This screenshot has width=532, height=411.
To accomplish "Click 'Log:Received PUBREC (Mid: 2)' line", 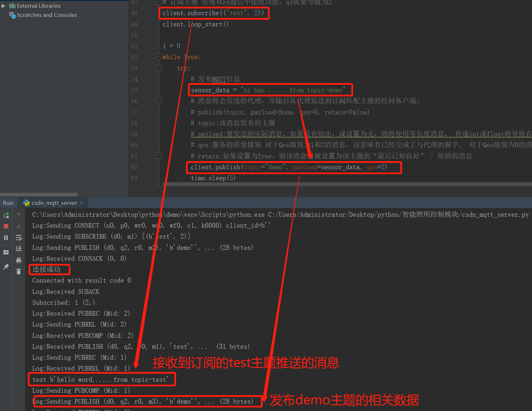I will [x=81, y=314].
